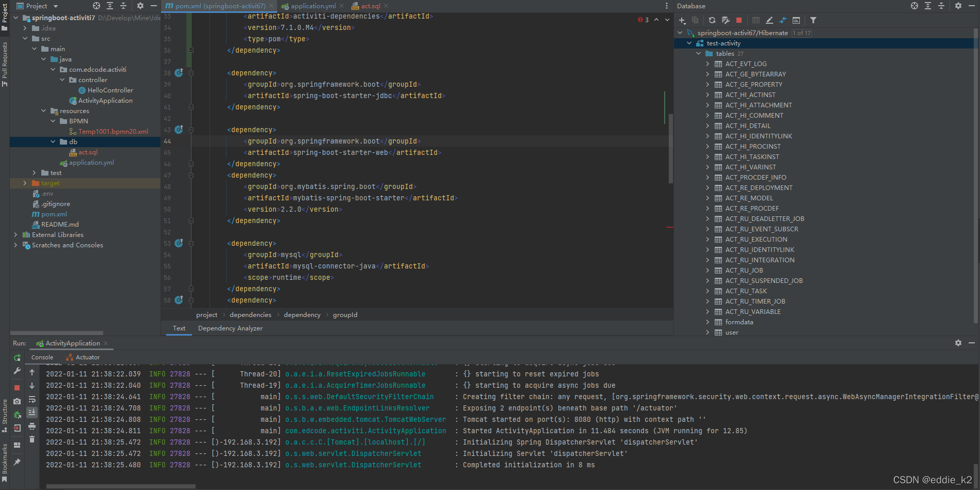This screenshot has height=490, width=980.
Task: Expand the user table node
Action: (708, 333)
